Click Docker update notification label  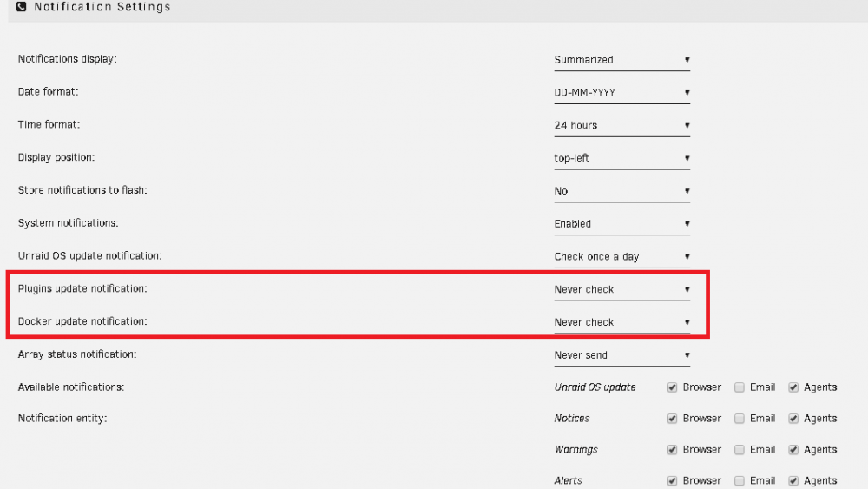[x=82, y=321]
